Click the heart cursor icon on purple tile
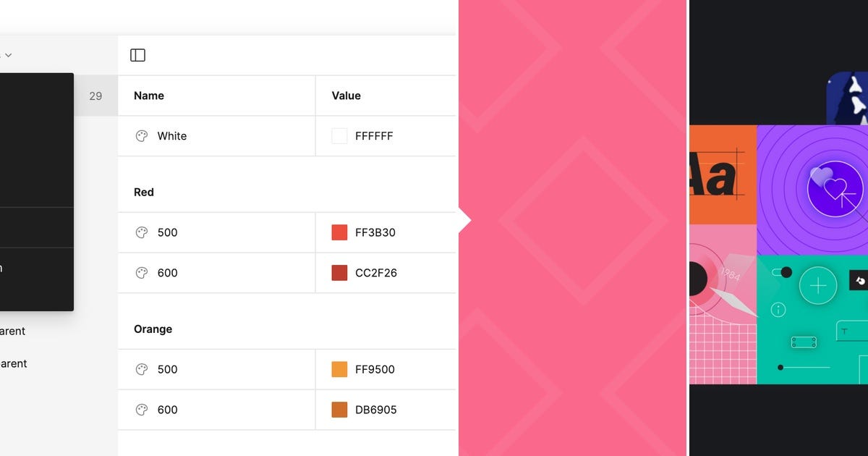The width and height of the screenshot is (868, 456). [835, 190]
